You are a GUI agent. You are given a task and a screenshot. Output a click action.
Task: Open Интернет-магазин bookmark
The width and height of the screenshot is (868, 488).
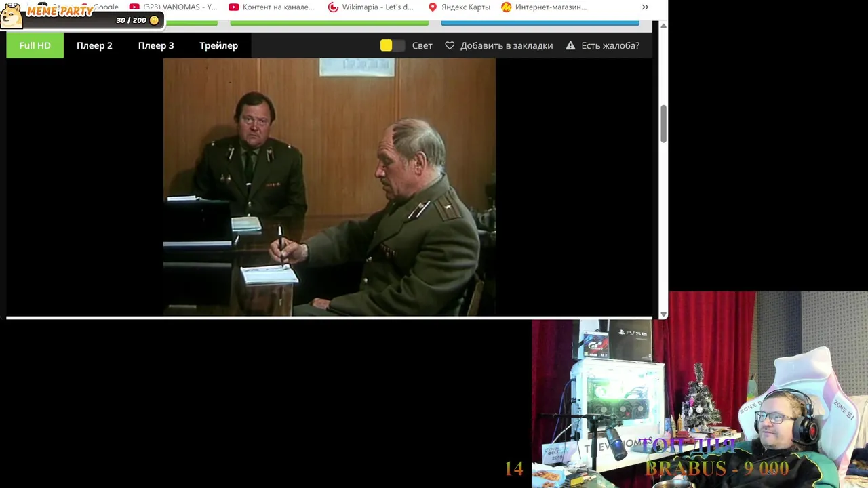544,7
